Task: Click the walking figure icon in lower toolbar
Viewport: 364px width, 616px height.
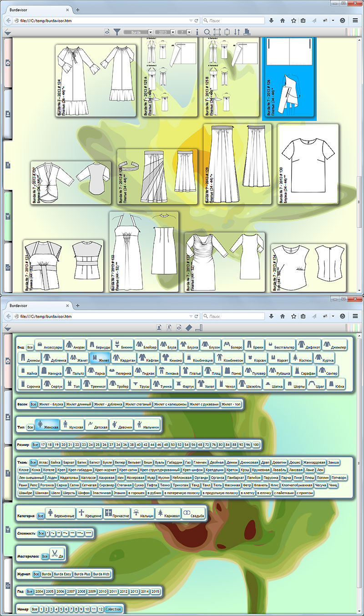Action: [169, 327]
